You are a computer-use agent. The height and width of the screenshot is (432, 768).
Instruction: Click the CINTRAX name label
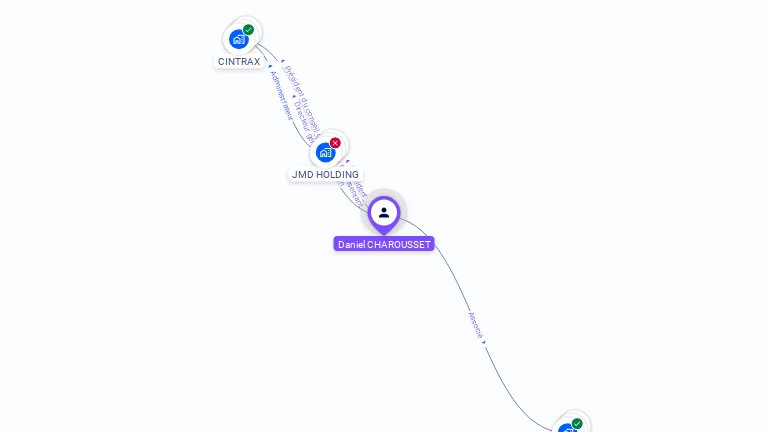click(x=239, y=62)
